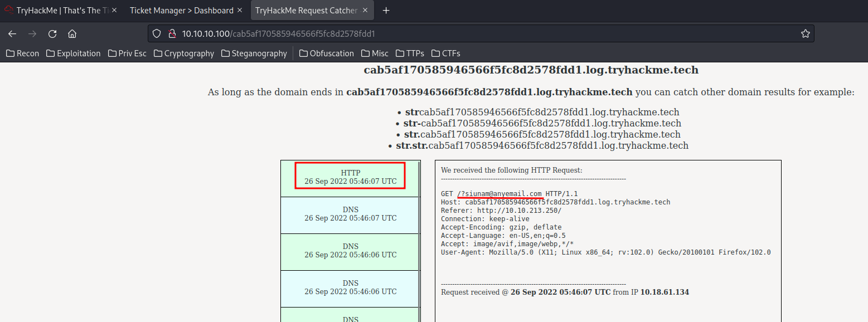The height and width of the screenshot is (322, 868).
Task: Switch to the Ticket Manager Dashboard tab
Action: click(x=186, y=10)
